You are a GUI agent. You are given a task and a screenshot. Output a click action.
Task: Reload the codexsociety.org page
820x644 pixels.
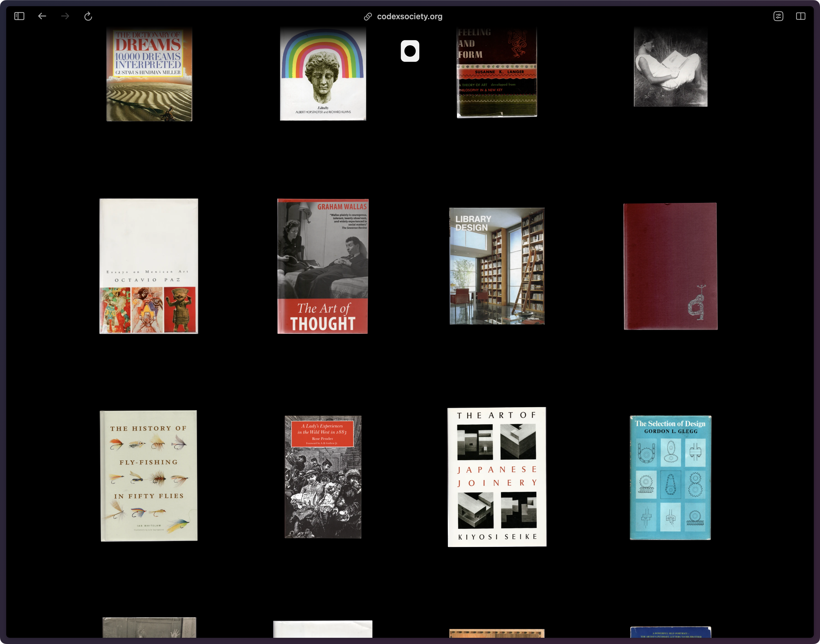coord(88,16)
